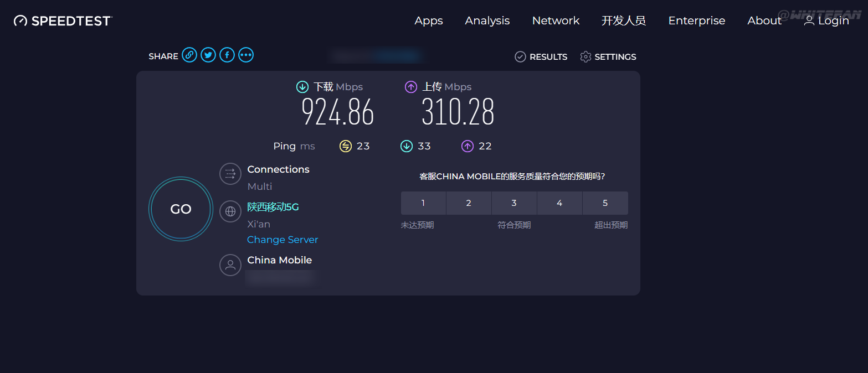Screen dimensions: 868x373
Task: Click the upload ping icon beside 22
Action: pyautogui.click(x=468, y=146)
